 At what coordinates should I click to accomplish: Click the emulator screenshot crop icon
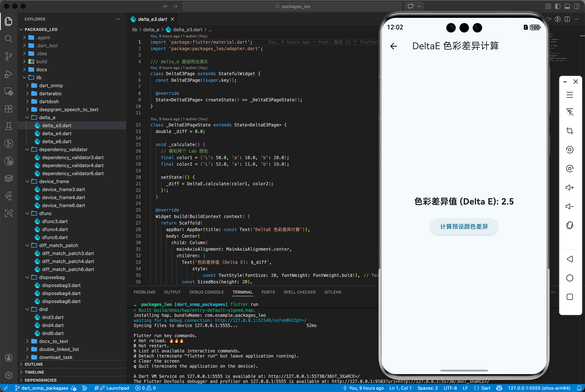pos(570,131)
